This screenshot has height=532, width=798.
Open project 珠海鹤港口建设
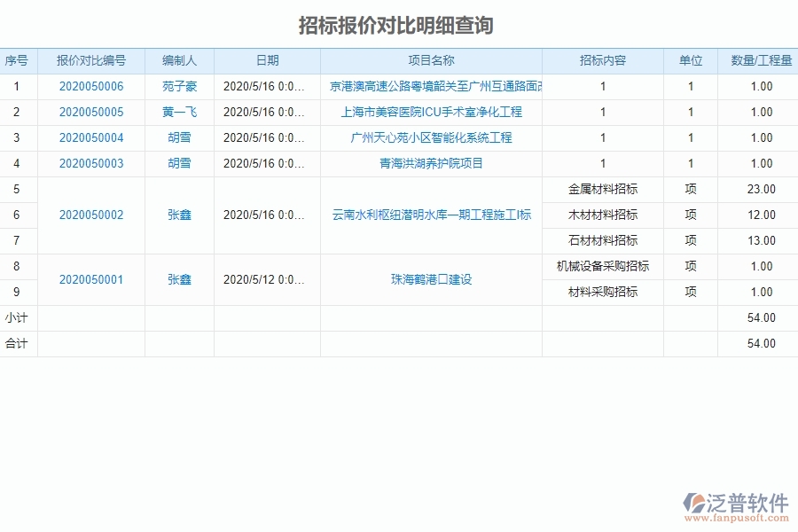click(x=430, y=279)
